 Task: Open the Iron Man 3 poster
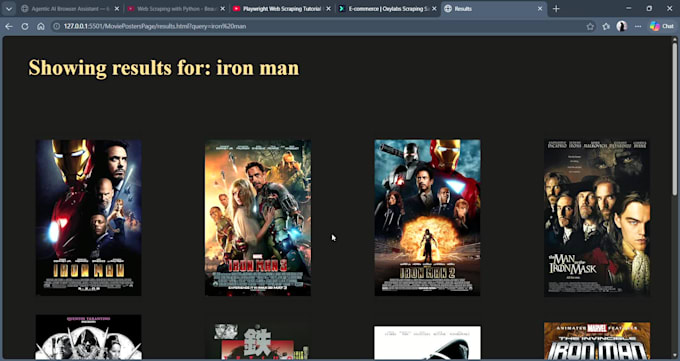pos(258,218)
